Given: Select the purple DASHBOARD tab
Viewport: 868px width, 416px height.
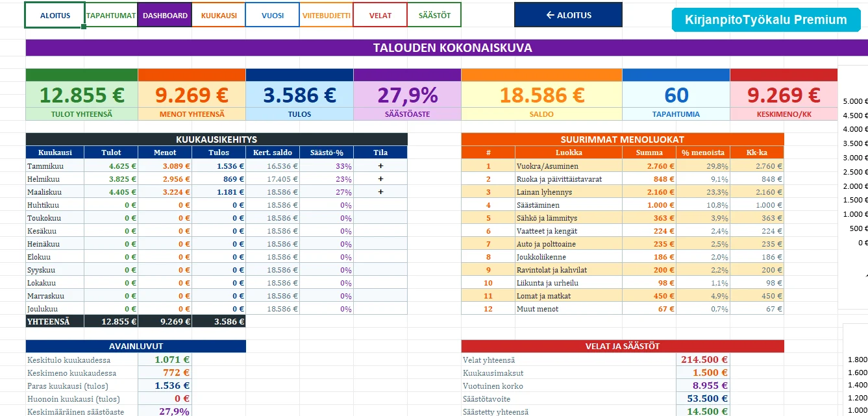Looking at the screenshot, I should [165, 15].
